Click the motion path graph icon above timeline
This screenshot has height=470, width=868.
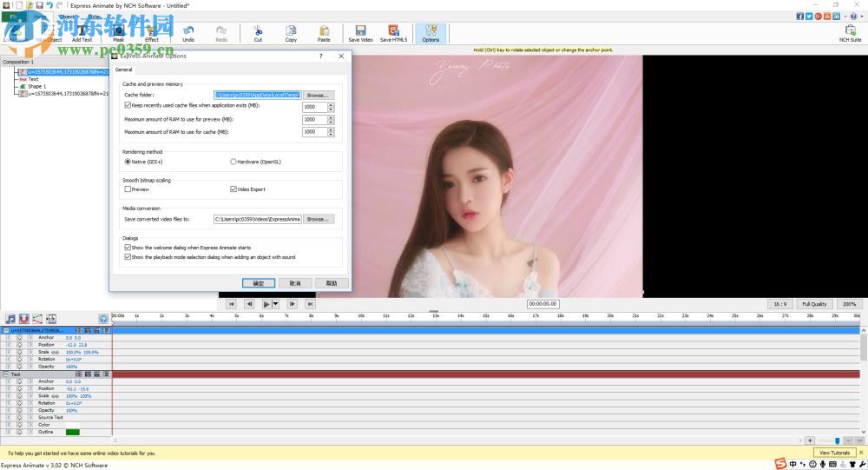click(37, 319)
